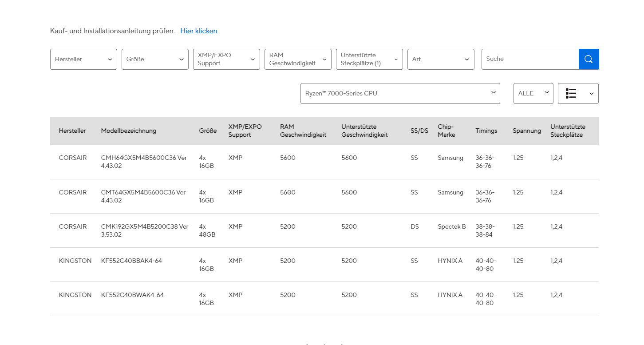Screen dimensions: 644x345
Task: Expand the Art filter dropdown
Action: tap(441, 59)
